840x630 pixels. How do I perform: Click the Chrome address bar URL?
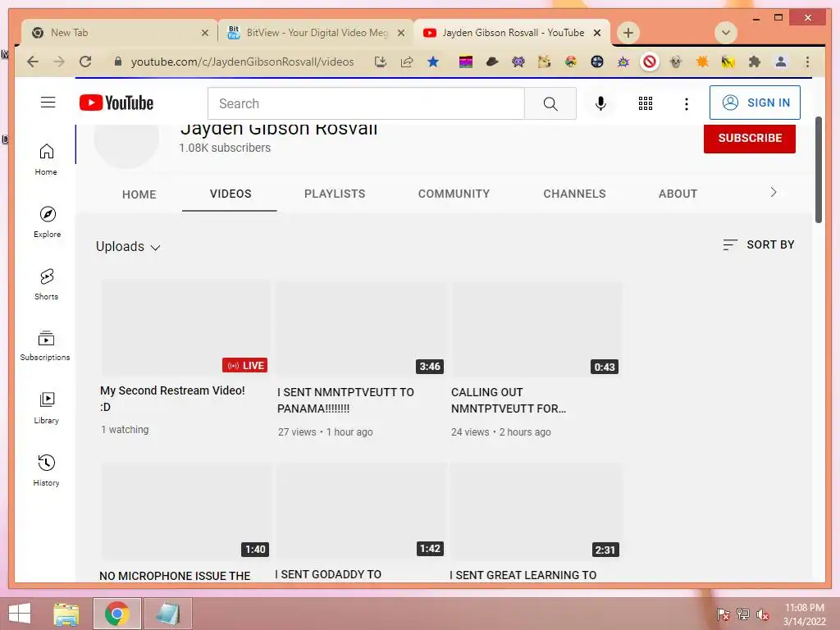[242, 62]
